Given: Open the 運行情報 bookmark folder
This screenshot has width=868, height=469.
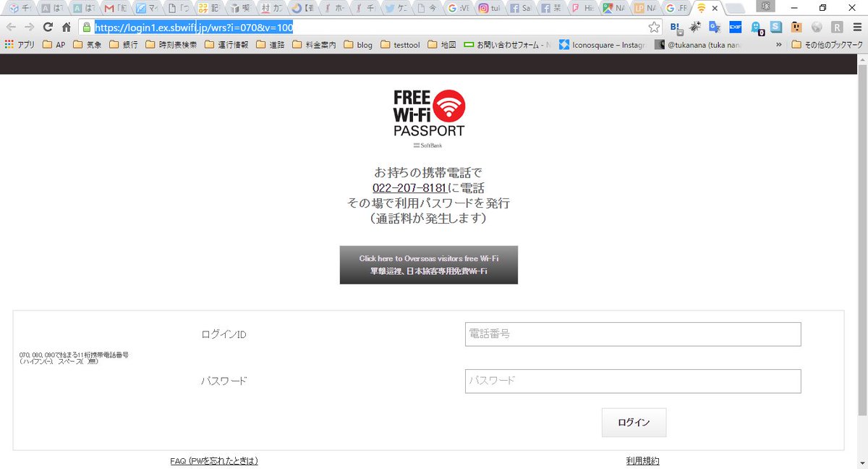Looking at the screenshot, I should coord(226,45).
